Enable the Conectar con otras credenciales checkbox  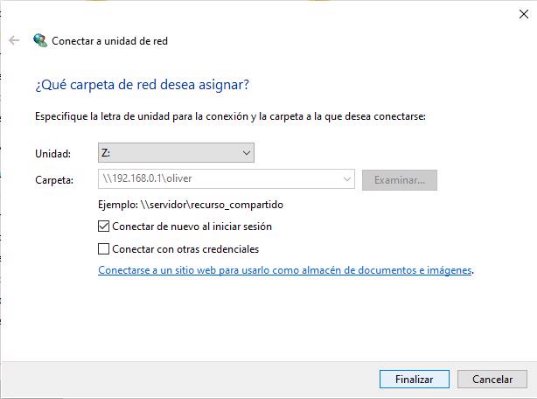(103, 249)
